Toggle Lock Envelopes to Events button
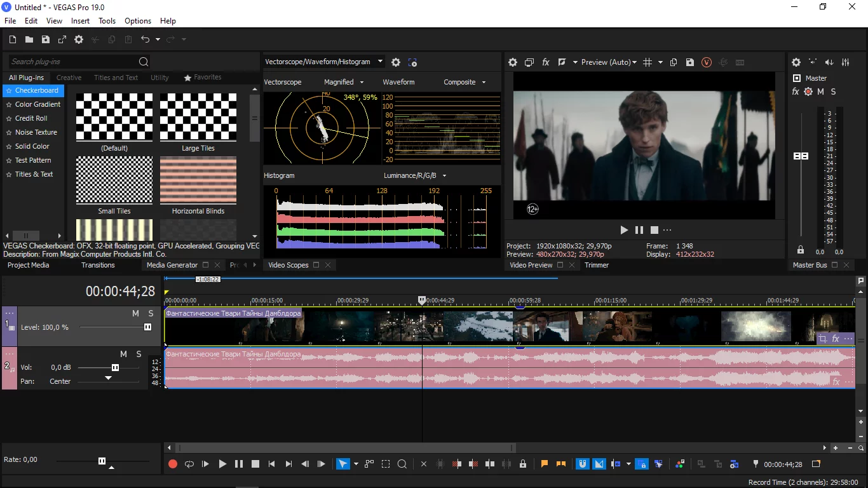The width and height of the screenshot is (868, 488). click(642, 464)
